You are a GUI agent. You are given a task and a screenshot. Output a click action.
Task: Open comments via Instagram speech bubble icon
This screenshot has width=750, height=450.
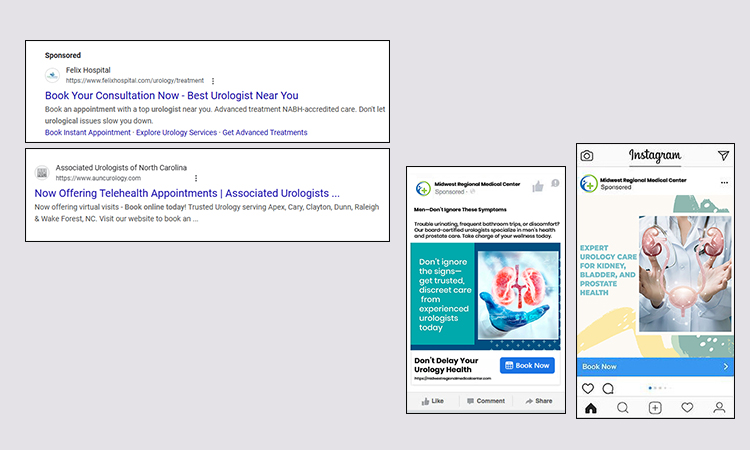608,388
